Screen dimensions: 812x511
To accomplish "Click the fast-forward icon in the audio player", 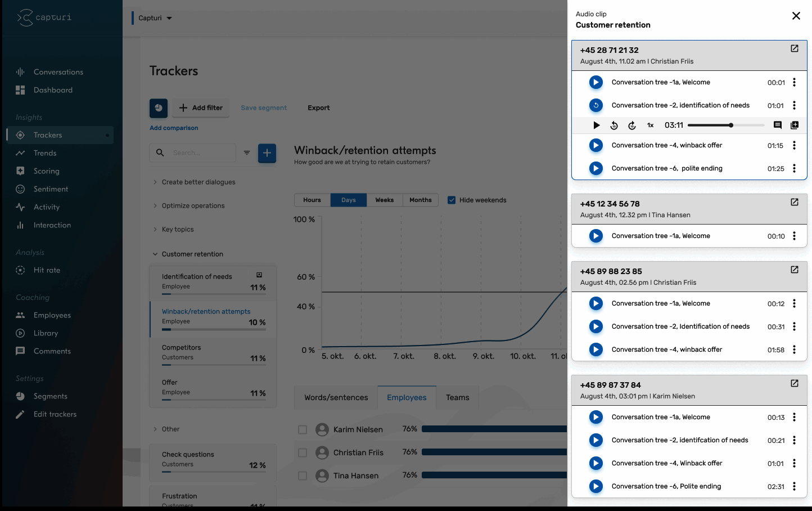I will pos(632,125).
